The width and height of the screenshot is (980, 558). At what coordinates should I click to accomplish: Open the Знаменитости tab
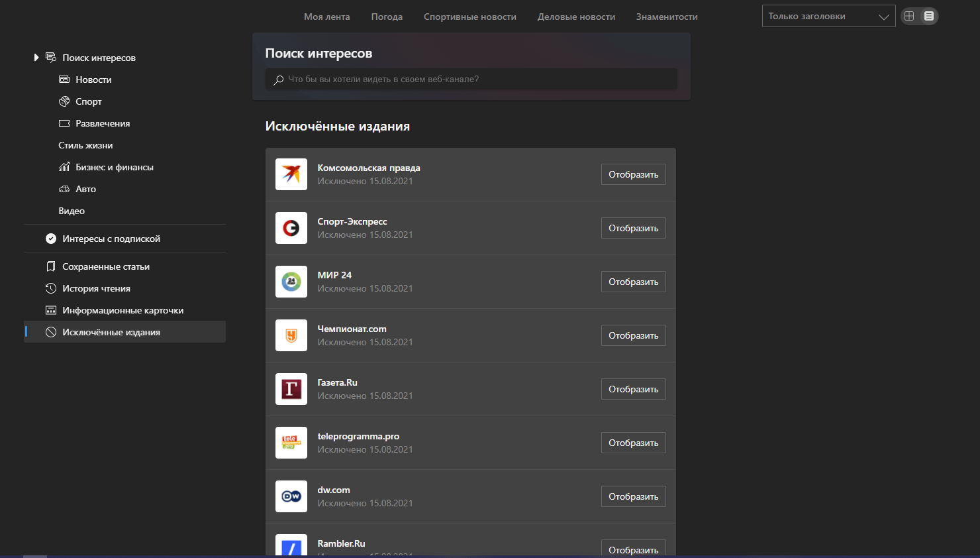(667, 17)
